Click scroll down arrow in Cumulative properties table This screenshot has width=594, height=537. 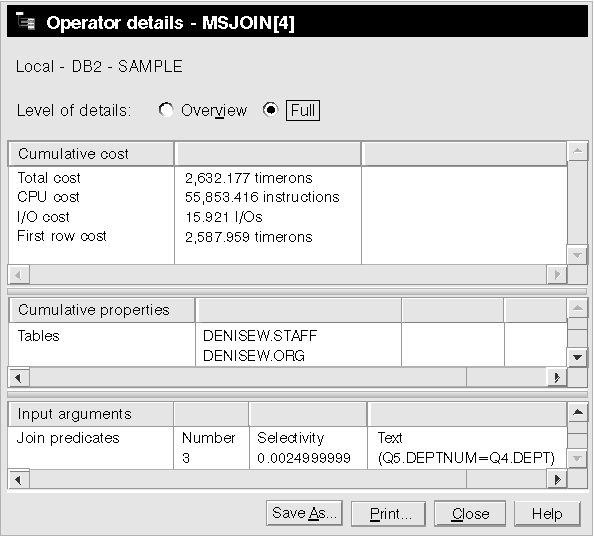[x=578, y=357]
